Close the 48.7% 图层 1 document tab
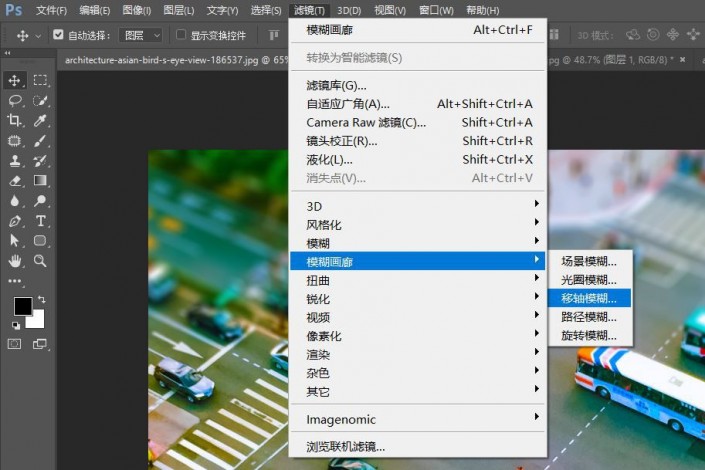 tap(683, 59)
